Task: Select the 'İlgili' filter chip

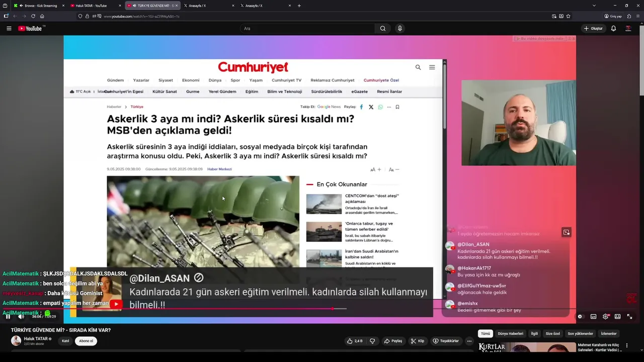Action: (x=534, y=333)
